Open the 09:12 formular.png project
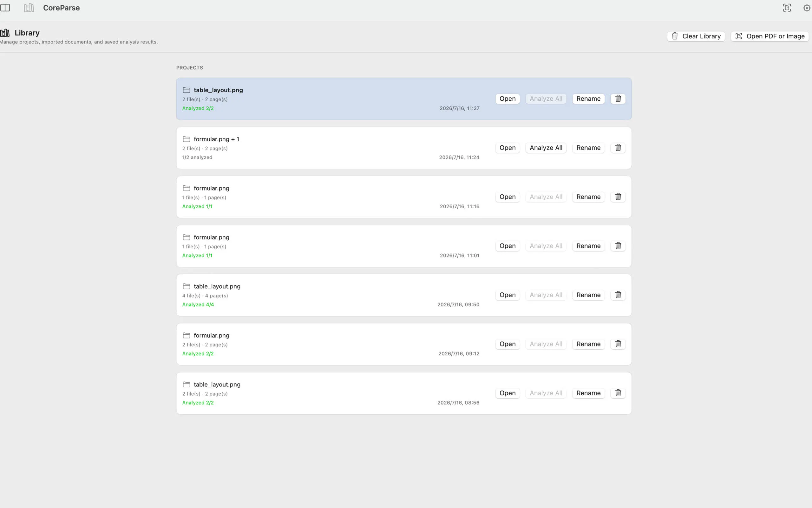Image resolution: width=812 pixels, height=508 pixels. 507,344
